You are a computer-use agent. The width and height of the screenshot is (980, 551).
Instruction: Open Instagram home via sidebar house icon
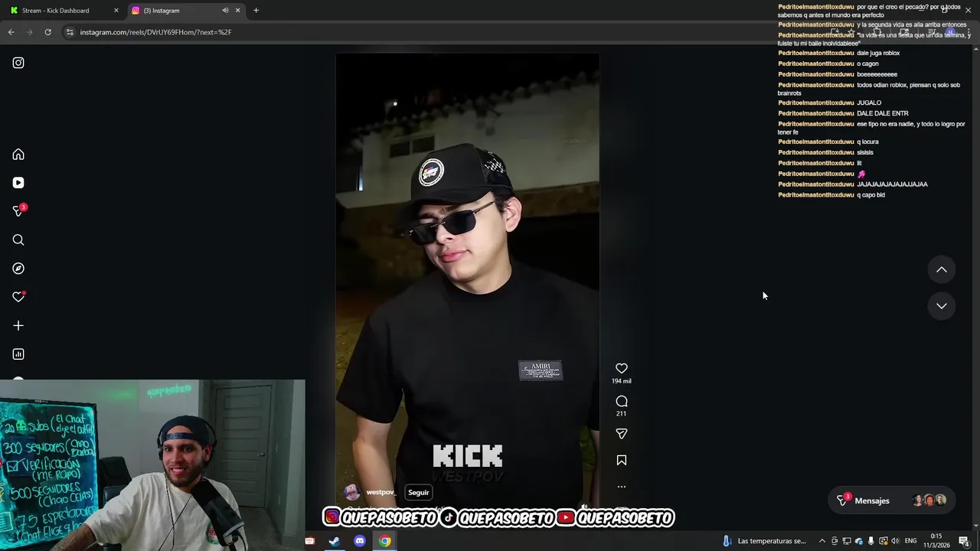click(x=18, y=155)
